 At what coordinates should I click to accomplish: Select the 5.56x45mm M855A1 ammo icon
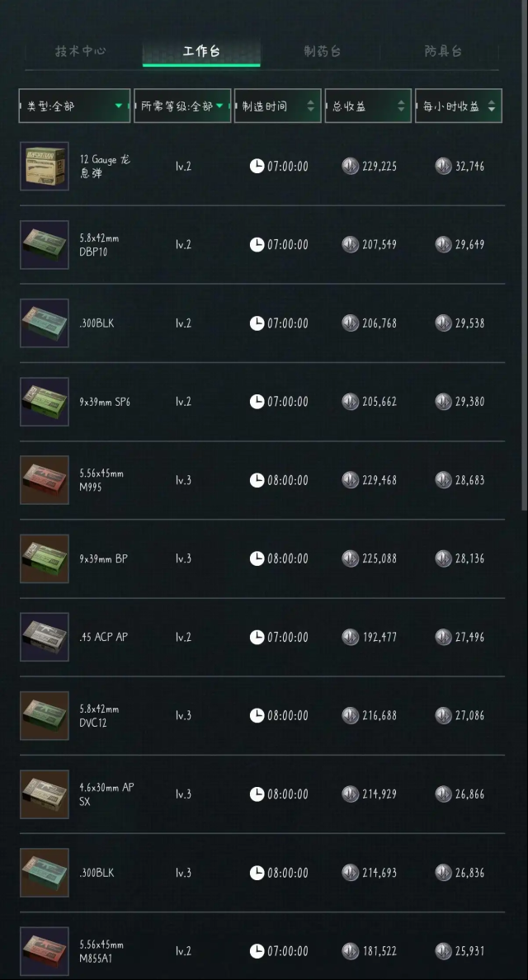coord(45,951)
